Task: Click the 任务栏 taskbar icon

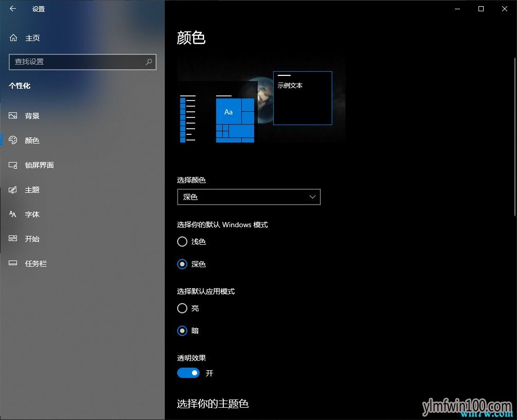Action: [13, 263]
